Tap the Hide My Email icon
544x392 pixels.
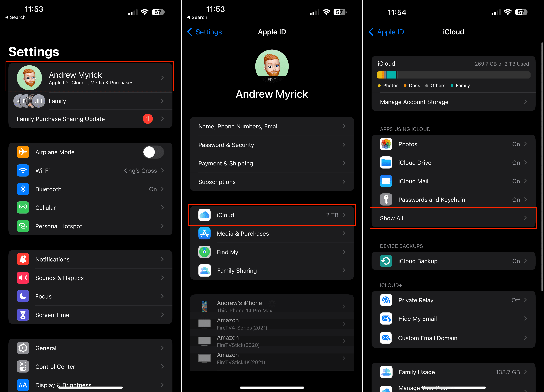click(x=386, y=319)
